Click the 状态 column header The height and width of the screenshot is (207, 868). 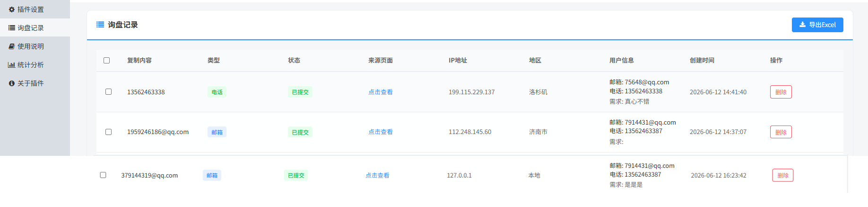click(x=294, y=60)
